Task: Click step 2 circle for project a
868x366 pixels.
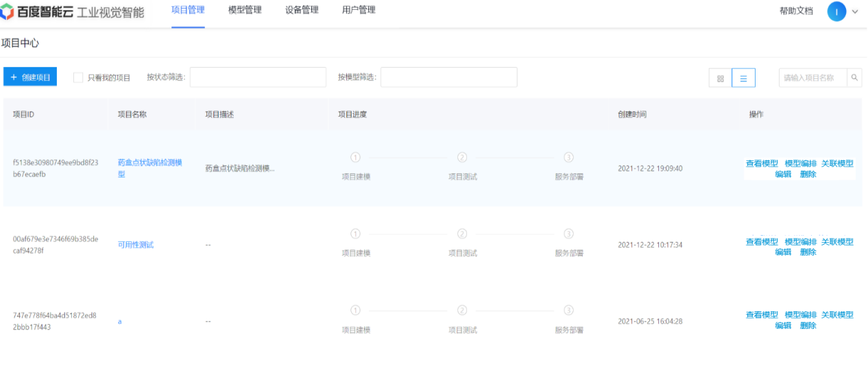Action: pos(462,310)
